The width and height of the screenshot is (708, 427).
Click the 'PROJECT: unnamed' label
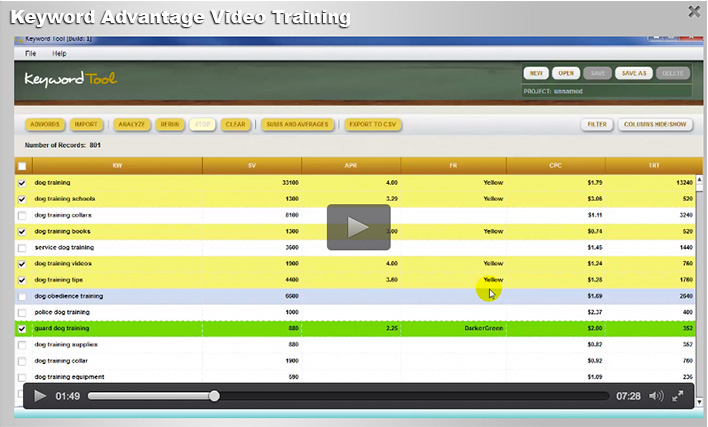tap(553, 91)
